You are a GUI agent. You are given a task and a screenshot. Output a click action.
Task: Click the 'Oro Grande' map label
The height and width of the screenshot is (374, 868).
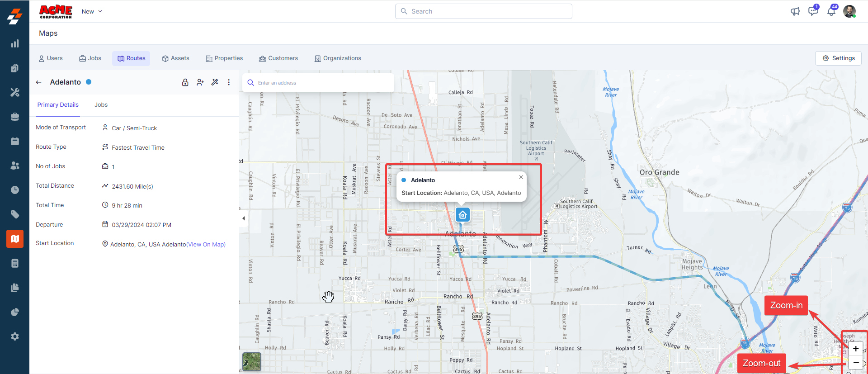[659, 172]
